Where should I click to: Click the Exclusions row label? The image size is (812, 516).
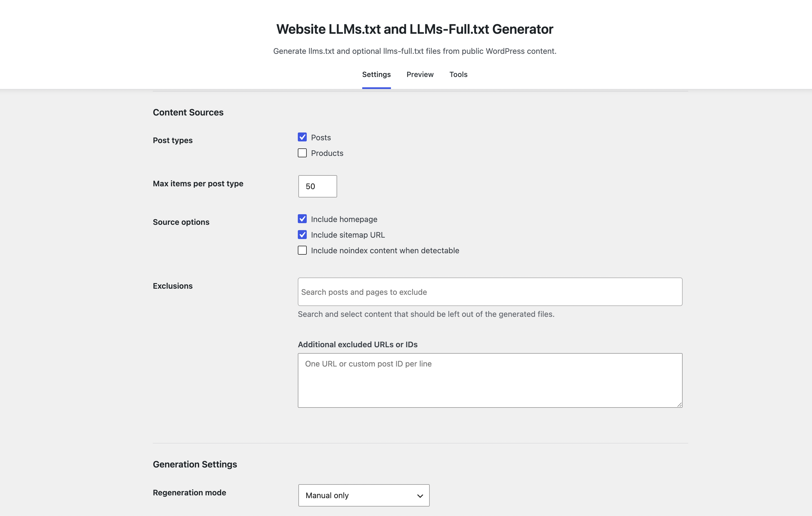pyautogui.click(x=173, y=286)
